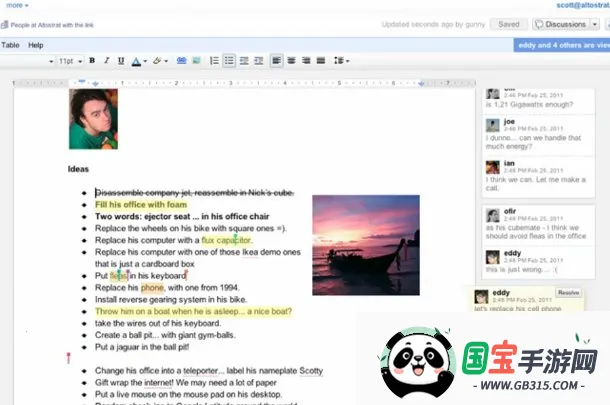Screen dimensions: 610x405
Task: Click the avatar on eddy's 'this is just wrong' comment
Action: point(493,257)
